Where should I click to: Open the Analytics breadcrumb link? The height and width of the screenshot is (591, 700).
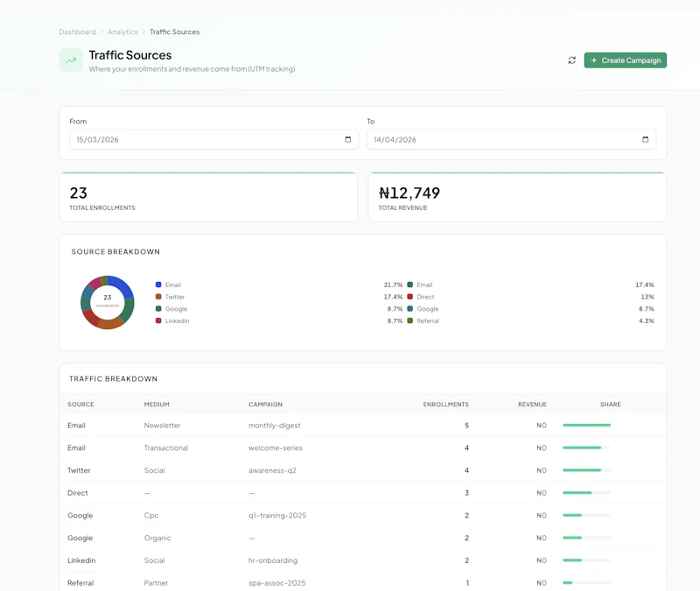[122, 31]
